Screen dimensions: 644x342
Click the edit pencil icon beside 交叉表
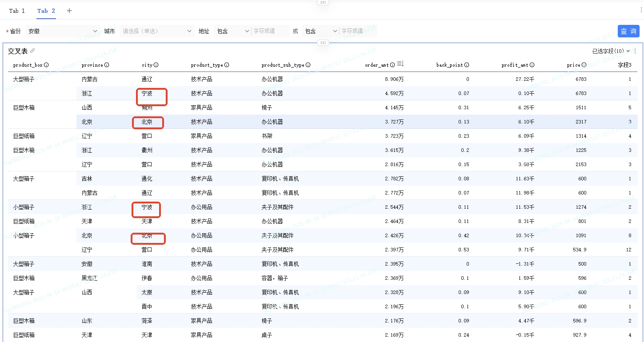pyautogui.click(x=32, y=51)
